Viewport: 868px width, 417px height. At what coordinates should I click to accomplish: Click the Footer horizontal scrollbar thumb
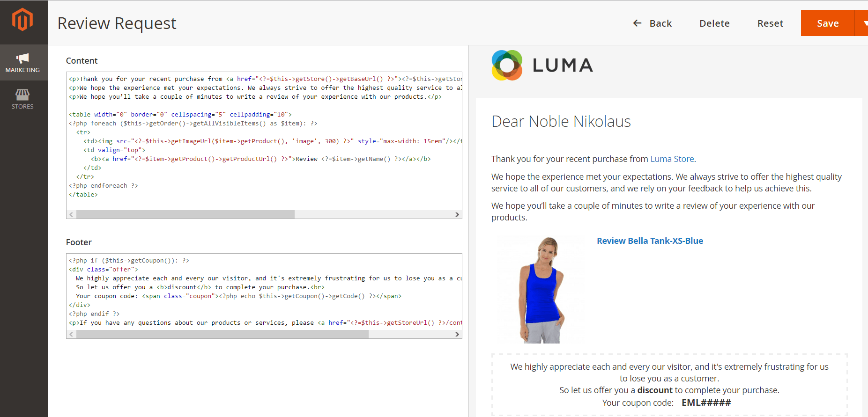coord(223,334)
